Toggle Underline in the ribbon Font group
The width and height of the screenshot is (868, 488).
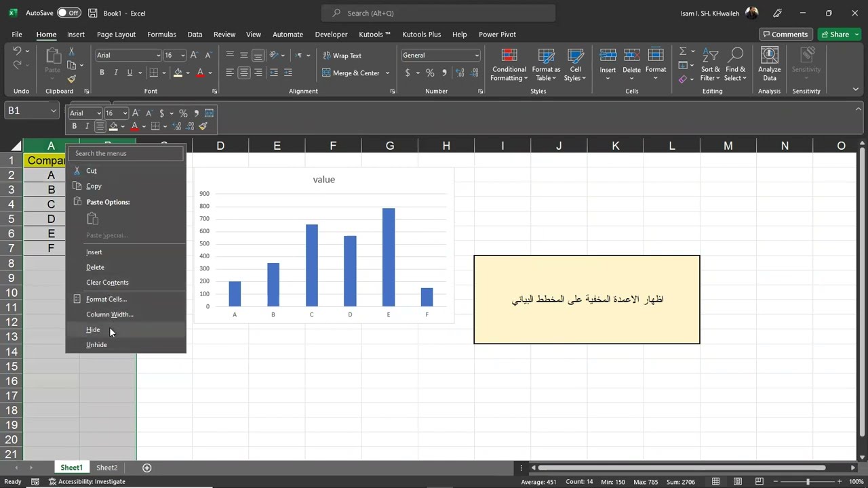tap(130, 73)
